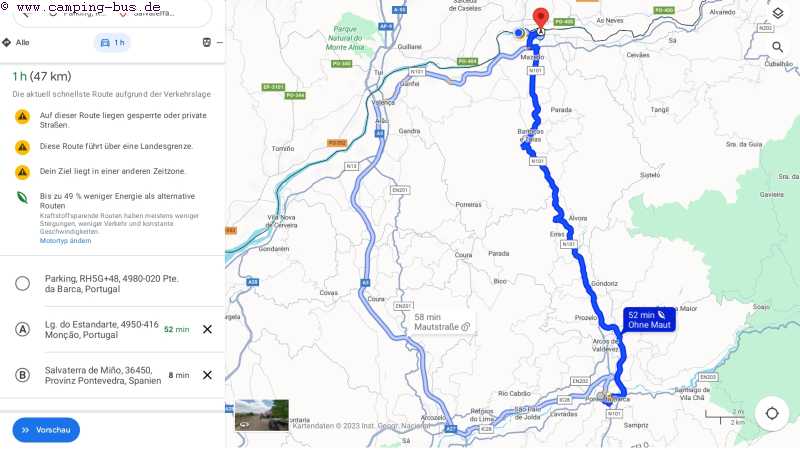Screen dimensions: 800x450
Task: Click the closed roads warning icon
Action: point(22,117)
